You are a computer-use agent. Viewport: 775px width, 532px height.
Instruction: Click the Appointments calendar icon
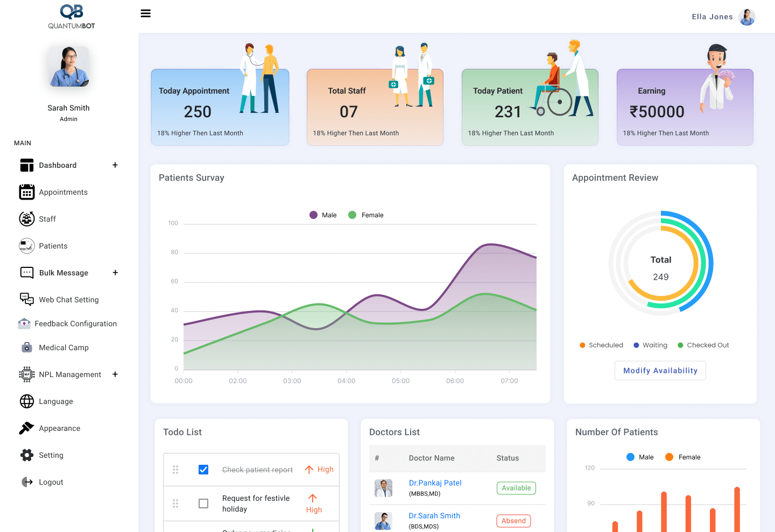tap(27, 192)
